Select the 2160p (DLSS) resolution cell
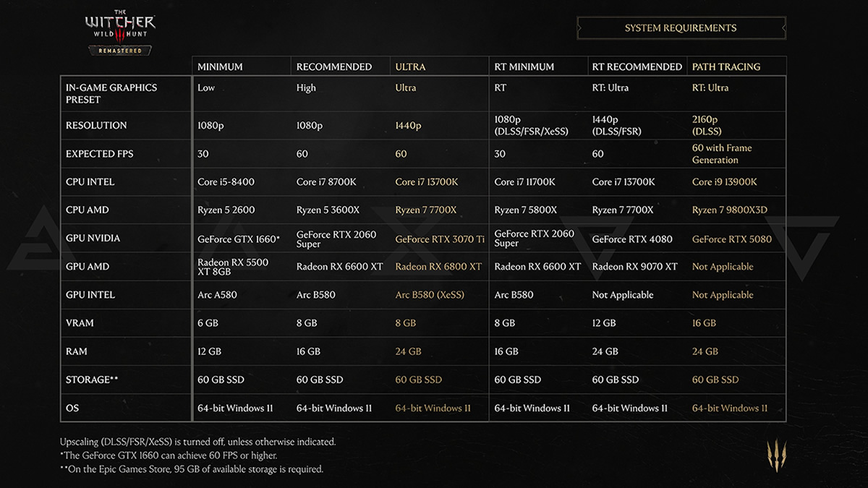868x488 pixels. click(x=709, y=125)
